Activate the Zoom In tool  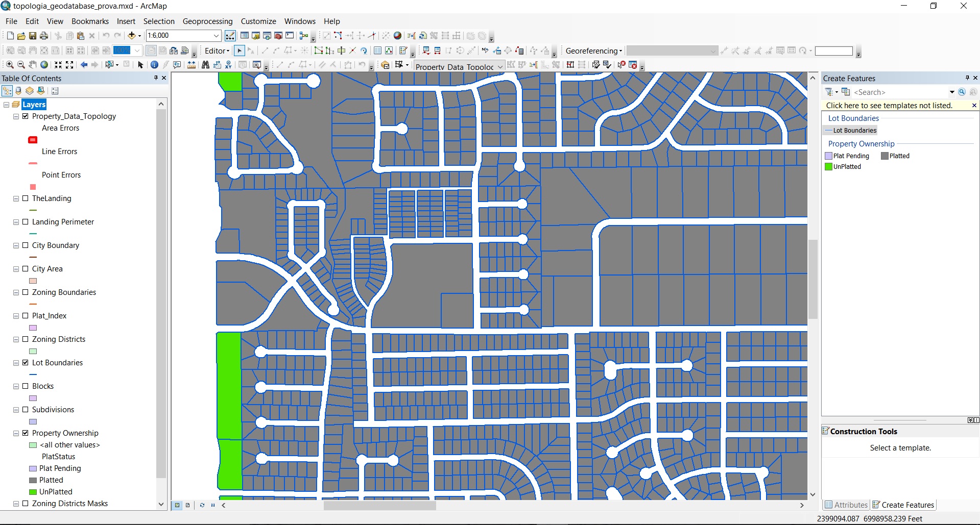[9, 64]
